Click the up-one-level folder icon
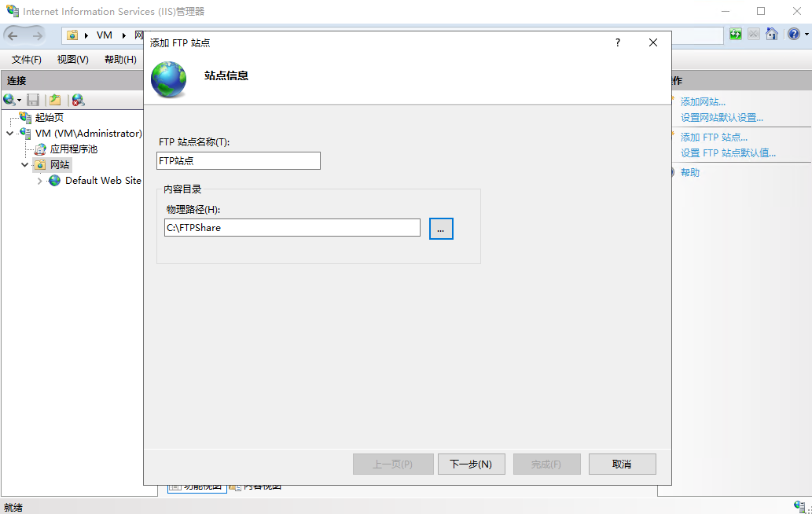 pos(55,100)
